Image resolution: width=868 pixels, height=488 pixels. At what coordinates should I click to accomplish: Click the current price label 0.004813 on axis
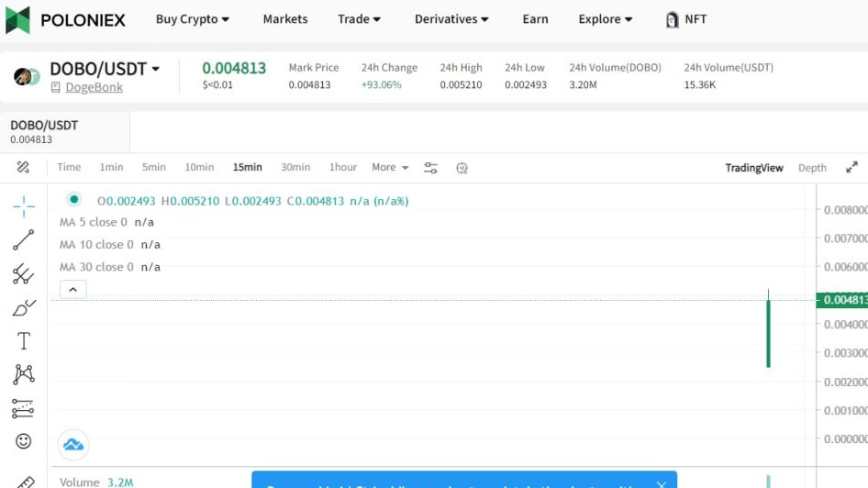(x=842, y=300)
